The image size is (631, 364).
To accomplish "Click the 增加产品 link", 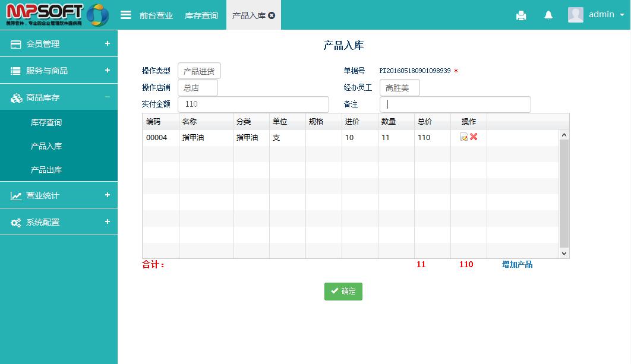I will pyautogui.click(x=517, y=265).
